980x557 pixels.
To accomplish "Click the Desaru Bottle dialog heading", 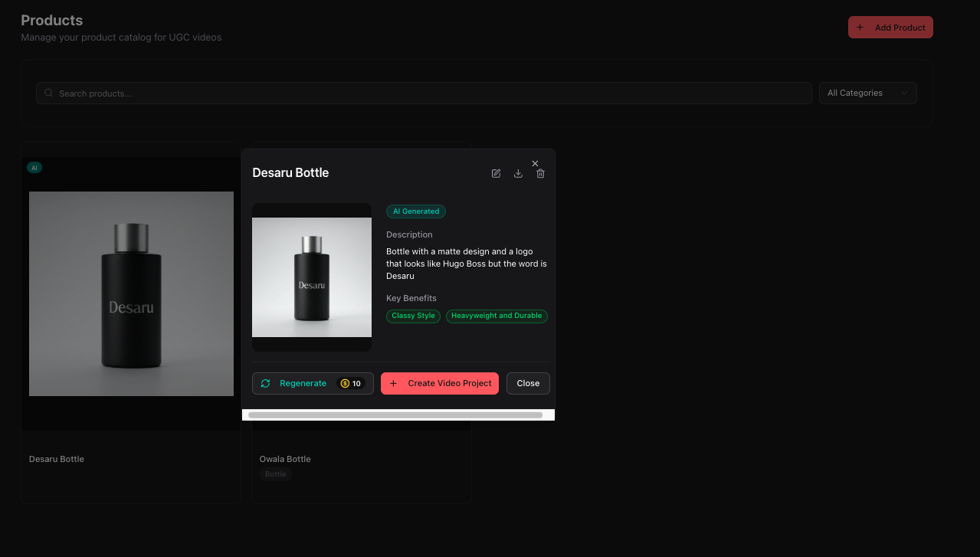I will pos(290,173).
